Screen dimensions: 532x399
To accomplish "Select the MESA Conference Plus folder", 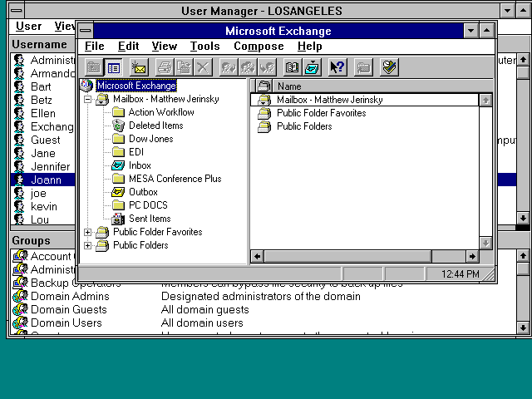I will [x=175, y=179].
